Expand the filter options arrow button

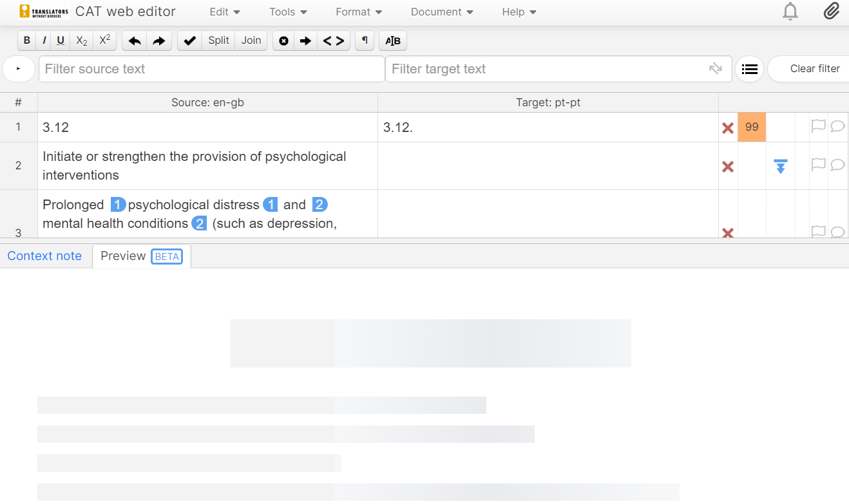18,69
